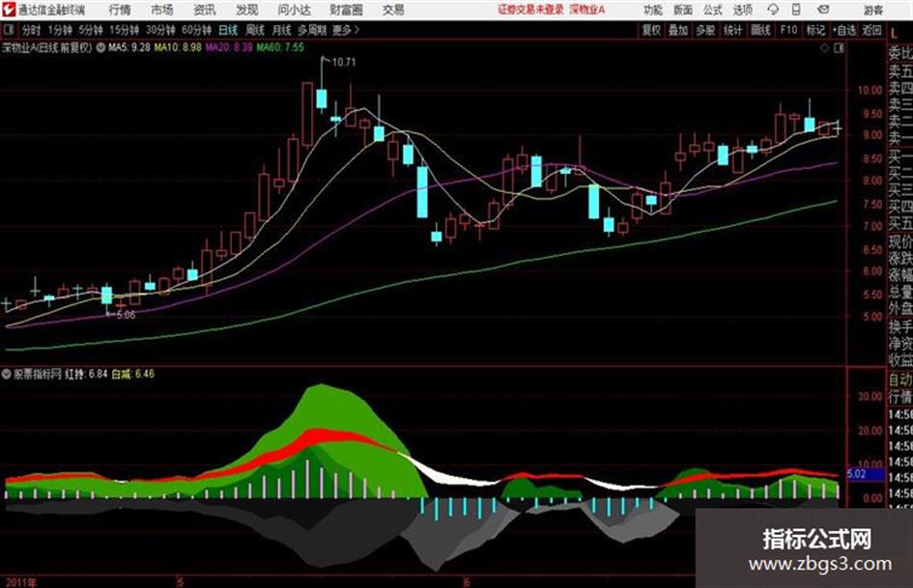Click the headset customer service icon
This screenshot has width=913, height=588.
click(x=773, y=10)
